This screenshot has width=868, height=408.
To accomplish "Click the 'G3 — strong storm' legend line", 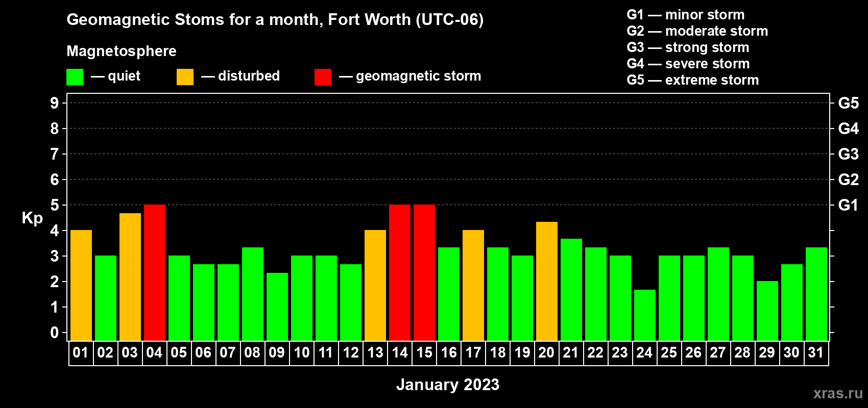I will click(x=688, y=47).
